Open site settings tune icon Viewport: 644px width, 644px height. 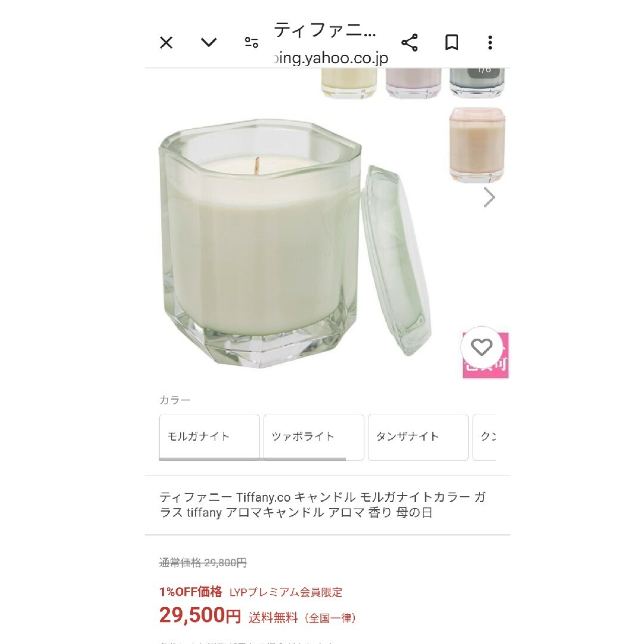click(x=252, y=42)
